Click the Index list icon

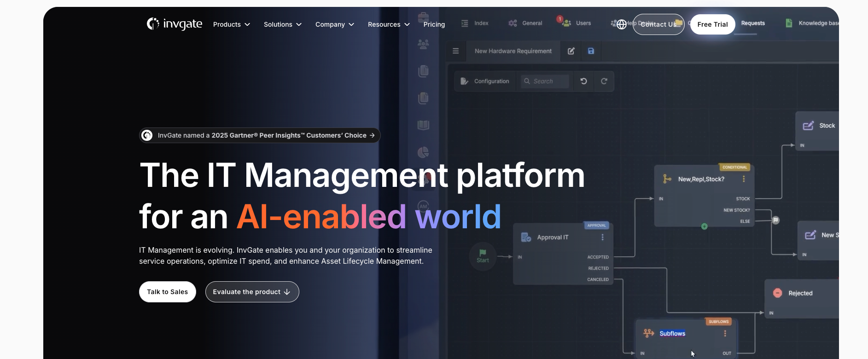pyautogui.click(x=465, y=23)
